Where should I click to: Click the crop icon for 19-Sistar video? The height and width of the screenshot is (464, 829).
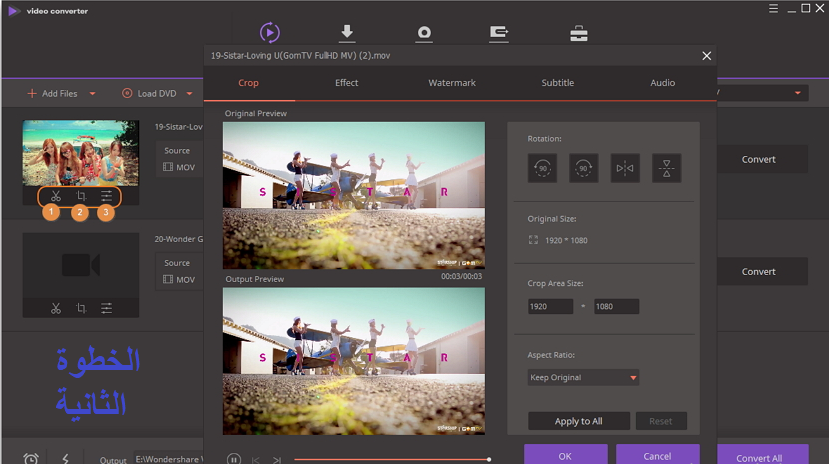click(x=81, y=196)
